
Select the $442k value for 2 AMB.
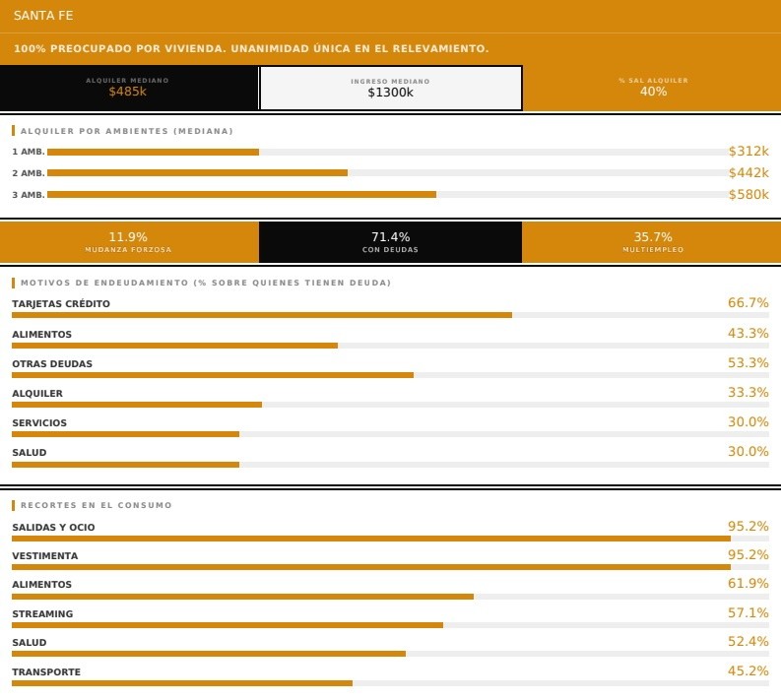click(748, 172)
